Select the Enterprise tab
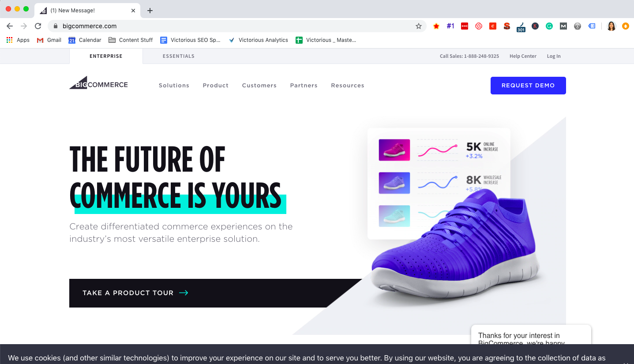This screenshot has width=634, height=364. pos(106,56)
